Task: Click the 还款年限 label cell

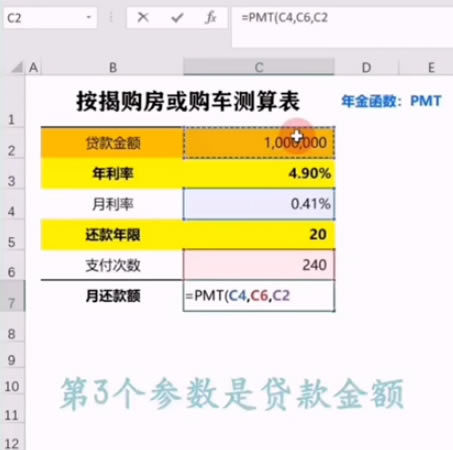Action: (x=112, y=235)
